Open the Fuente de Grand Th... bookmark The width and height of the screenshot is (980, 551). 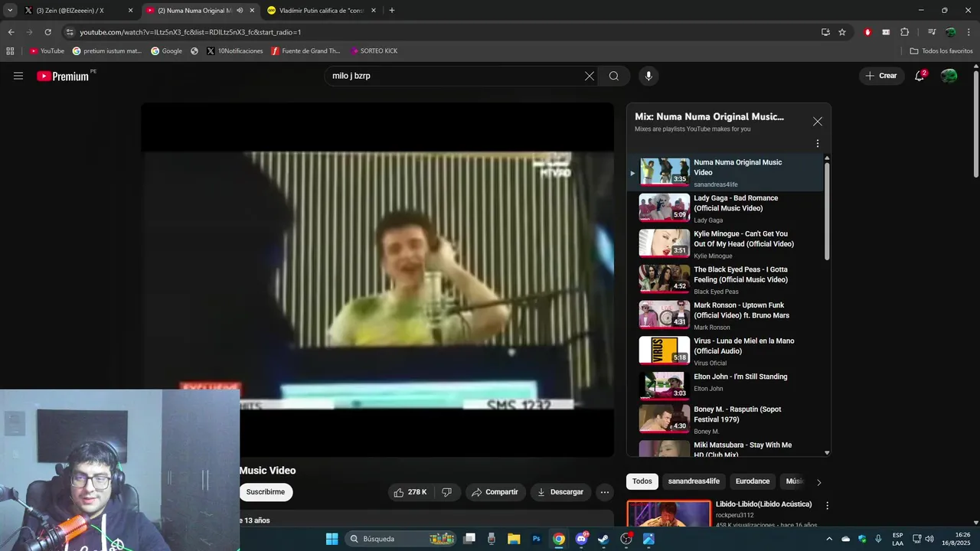pyautogui.click(x=305, y=51)
